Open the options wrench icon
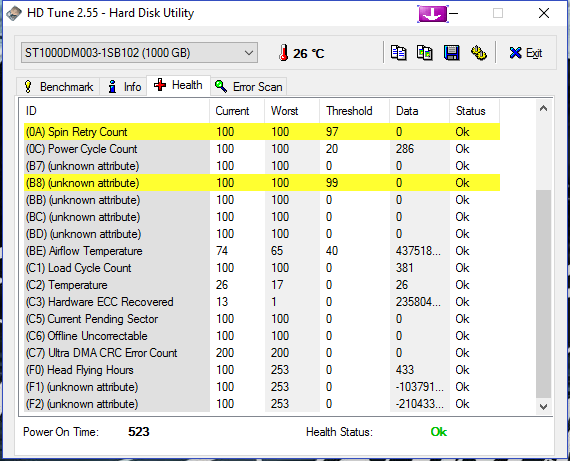Viewport: 570px width, 461px height. (479, 53)
